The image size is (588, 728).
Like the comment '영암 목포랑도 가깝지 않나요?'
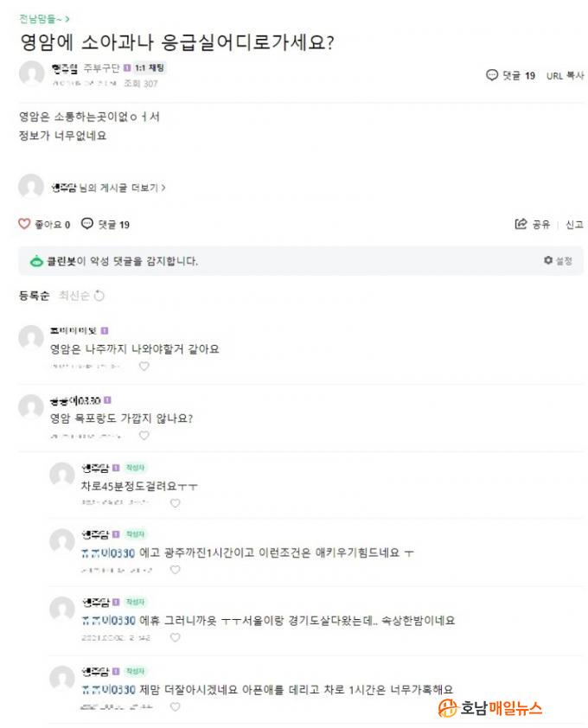click(144, 435)
